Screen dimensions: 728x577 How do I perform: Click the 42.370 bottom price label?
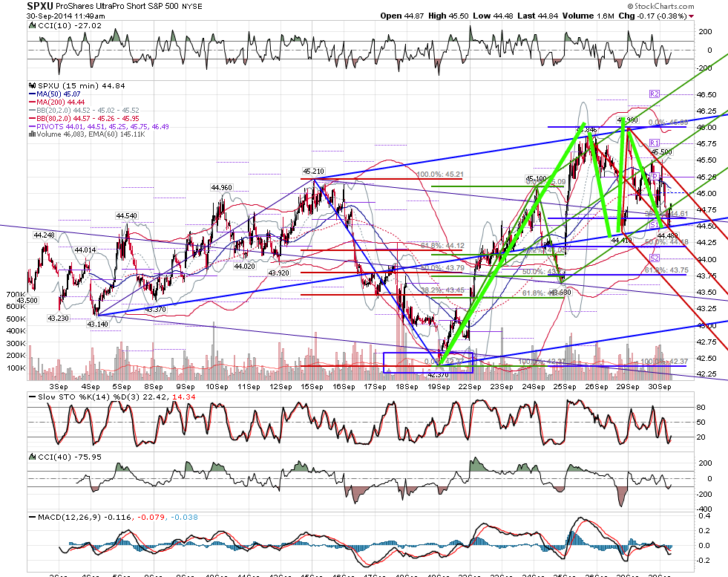click(x=439, y=375)
